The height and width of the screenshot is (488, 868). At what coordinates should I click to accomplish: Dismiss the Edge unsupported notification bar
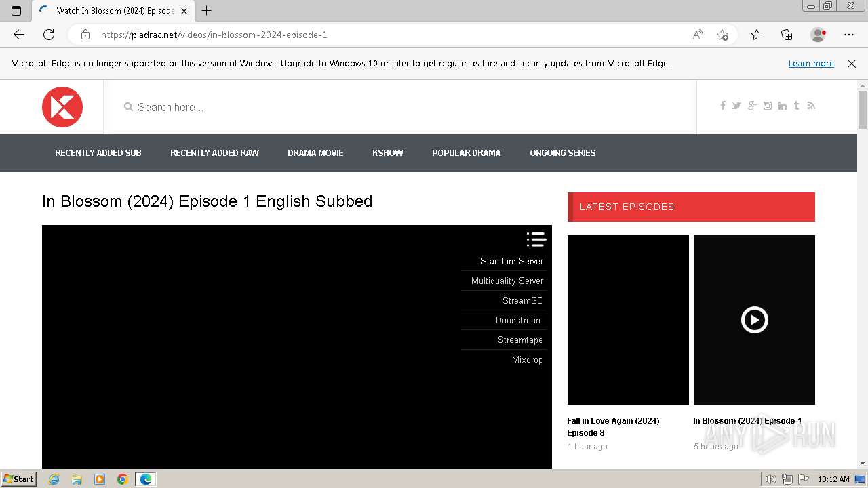pos(852,64)
